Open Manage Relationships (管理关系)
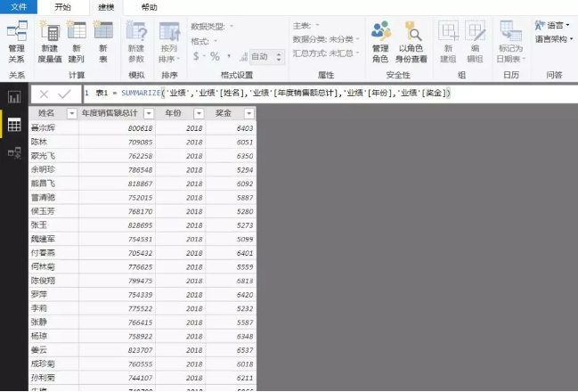Screen dimensions: 578x392 tap(17, 42)
